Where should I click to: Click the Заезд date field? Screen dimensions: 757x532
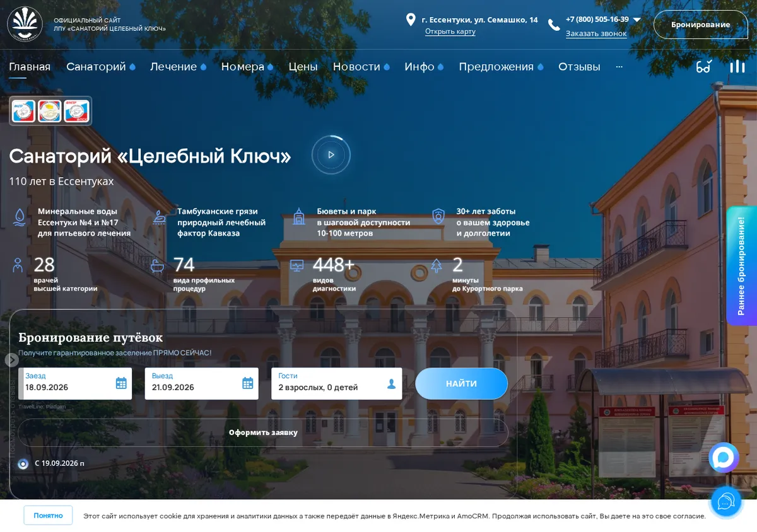[x=75, y=383]
